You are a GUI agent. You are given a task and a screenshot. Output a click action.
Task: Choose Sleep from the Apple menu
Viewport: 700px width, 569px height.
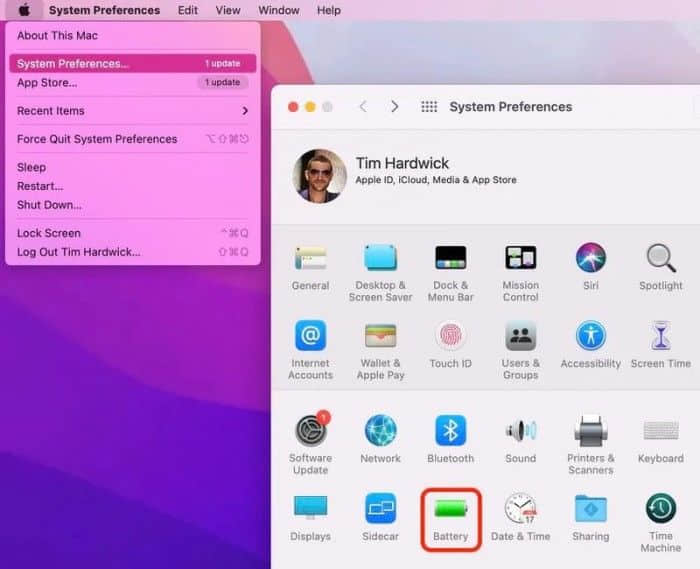click(x=133, y=167)
